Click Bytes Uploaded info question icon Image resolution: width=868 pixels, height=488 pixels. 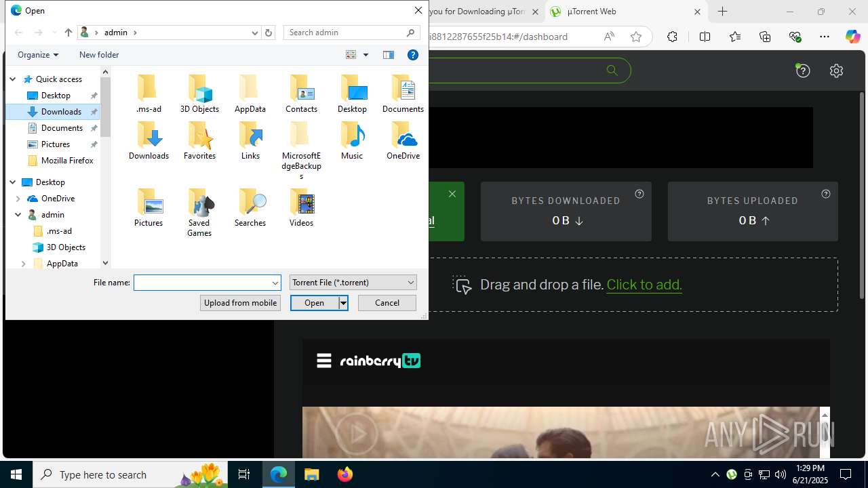pos(825,194)
